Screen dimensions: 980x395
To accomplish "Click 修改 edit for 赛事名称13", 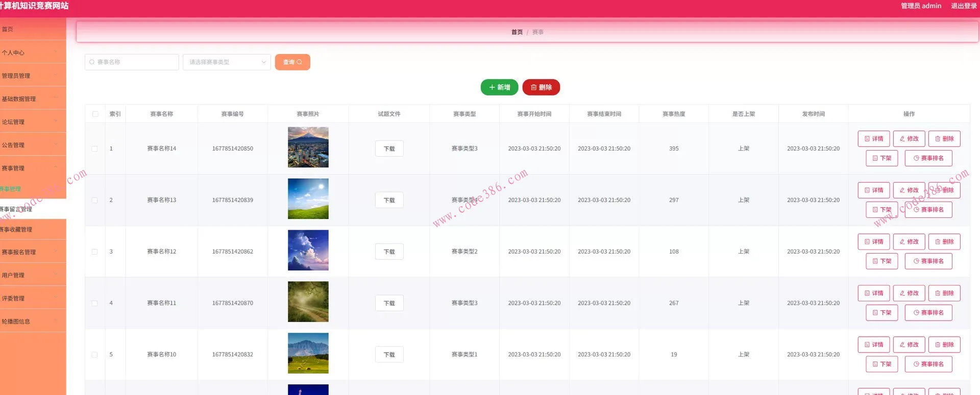I will click(909, 190).
